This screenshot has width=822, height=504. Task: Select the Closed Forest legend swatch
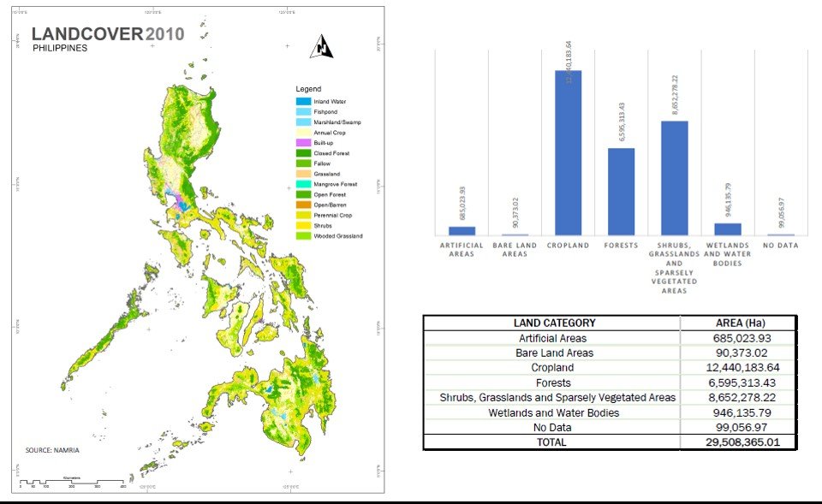pos(302,153)
